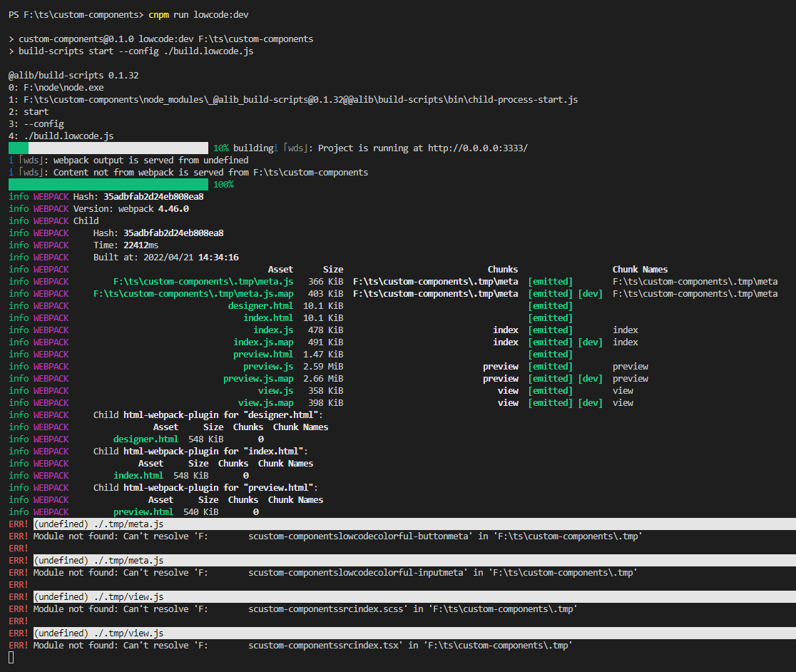Click the 'webpack output is served from undefined' line
796x672 pixels.
pyautogui.click(x=128, y=161)
